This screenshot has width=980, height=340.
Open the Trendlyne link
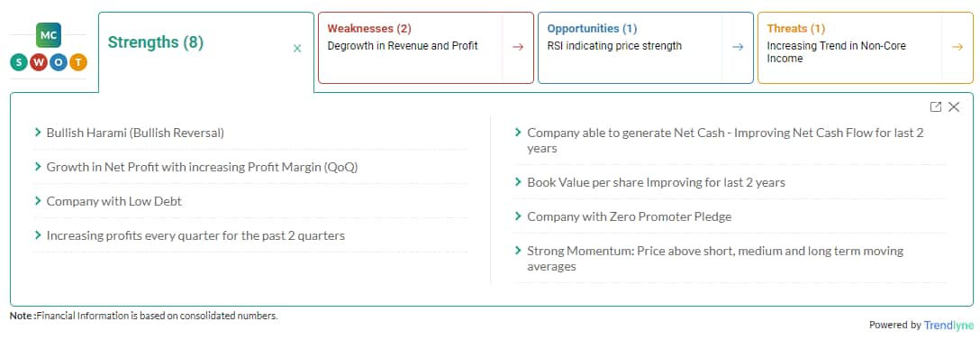point(948,325)
